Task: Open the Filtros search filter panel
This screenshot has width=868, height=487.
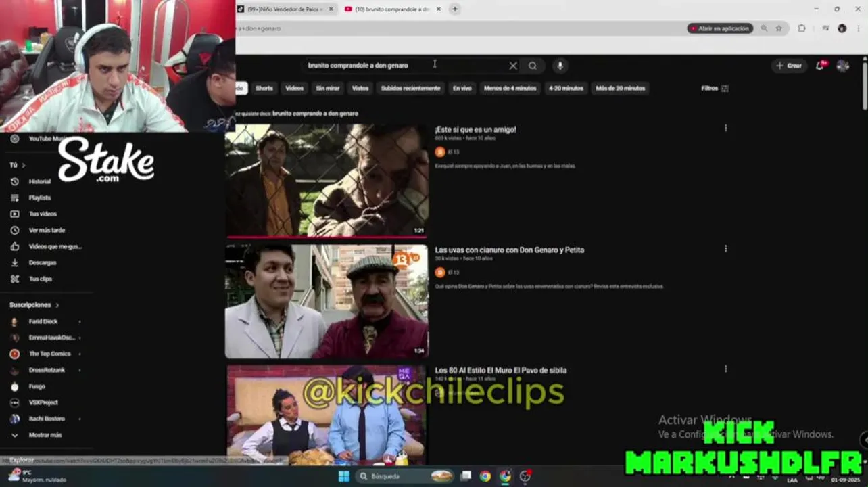Action: click(715, 88)
